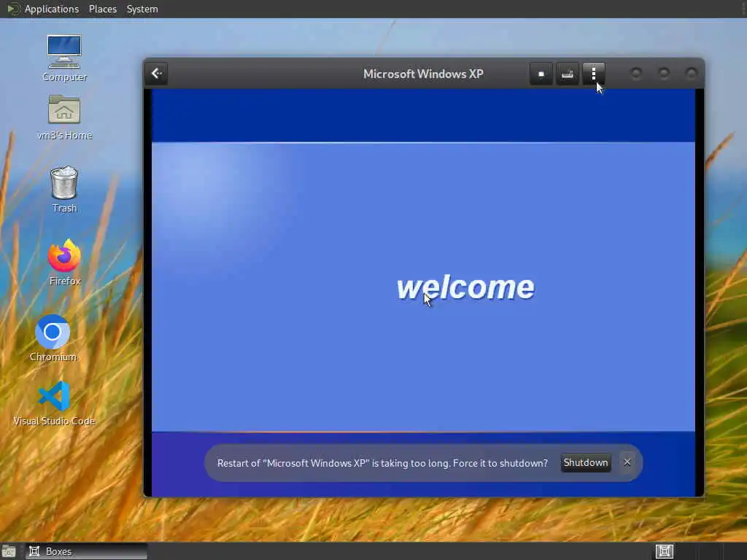Screen dimensions: 747x560
Task: Select the Firefox desktop icon
Action: pos(64,262)
